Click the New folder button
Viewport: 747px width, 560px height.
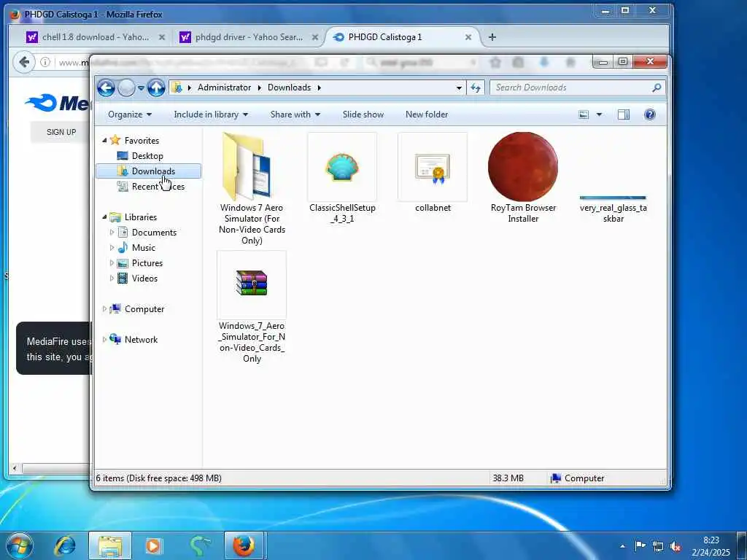click(426, 114)
